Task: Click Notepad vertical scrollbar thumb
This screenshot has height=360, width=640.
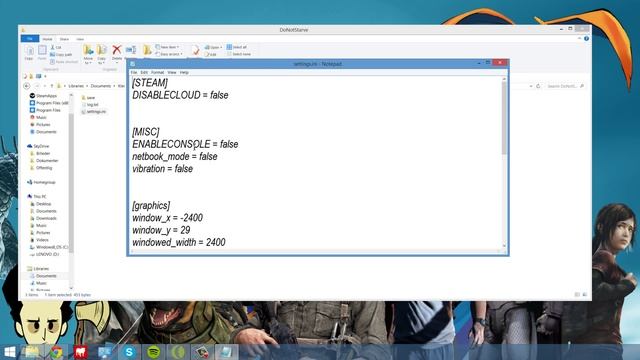Action: 504,118
